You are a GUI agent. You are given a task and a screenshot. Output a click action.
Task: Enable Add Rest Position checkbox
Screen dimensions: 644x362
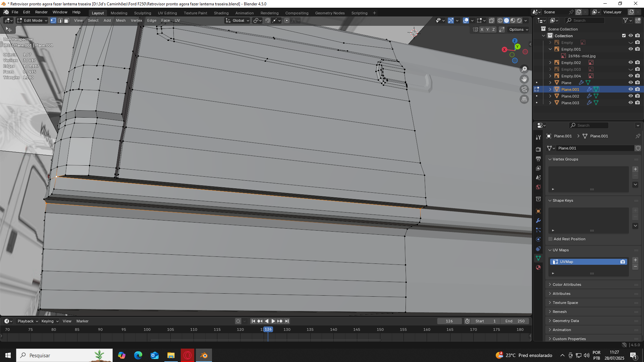click(x=550, y=239)
